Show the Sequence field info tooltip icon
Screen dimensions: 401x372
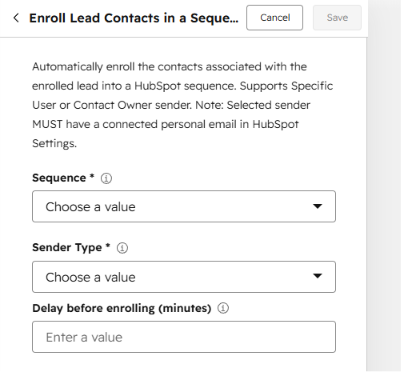106,179
